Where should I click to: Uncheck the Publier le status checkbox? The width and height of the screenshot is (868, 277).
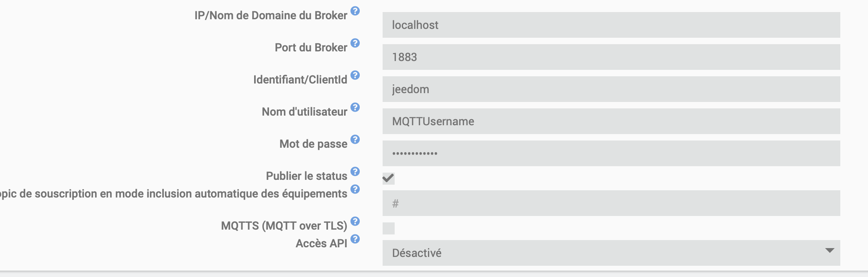[388, 178]
